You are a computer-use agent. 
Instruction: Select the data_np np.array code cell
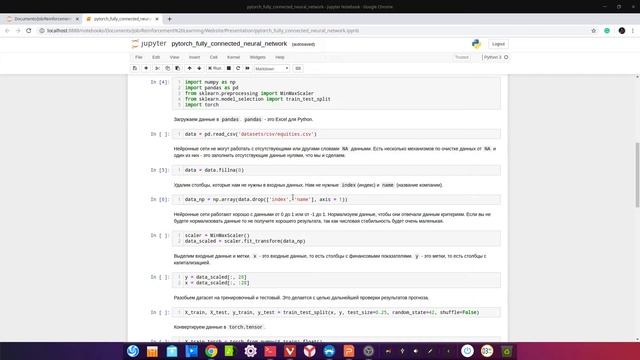tap(336, 200)
